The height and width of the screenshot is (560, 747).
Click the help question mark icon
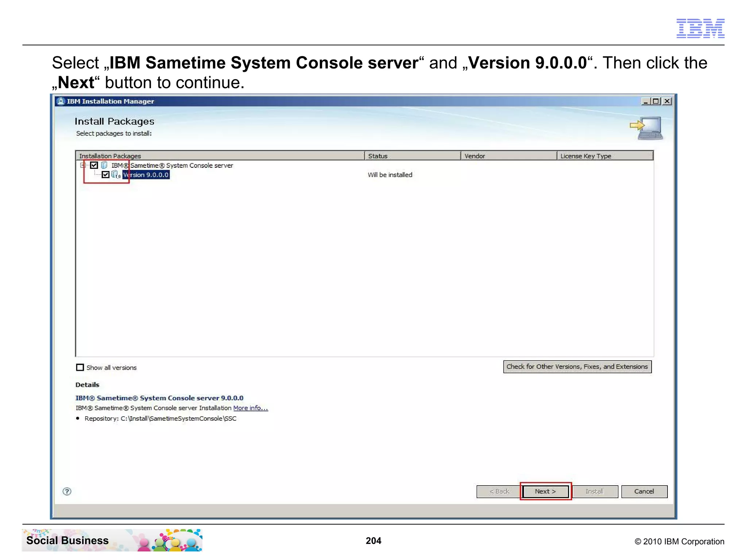[67, 491]
